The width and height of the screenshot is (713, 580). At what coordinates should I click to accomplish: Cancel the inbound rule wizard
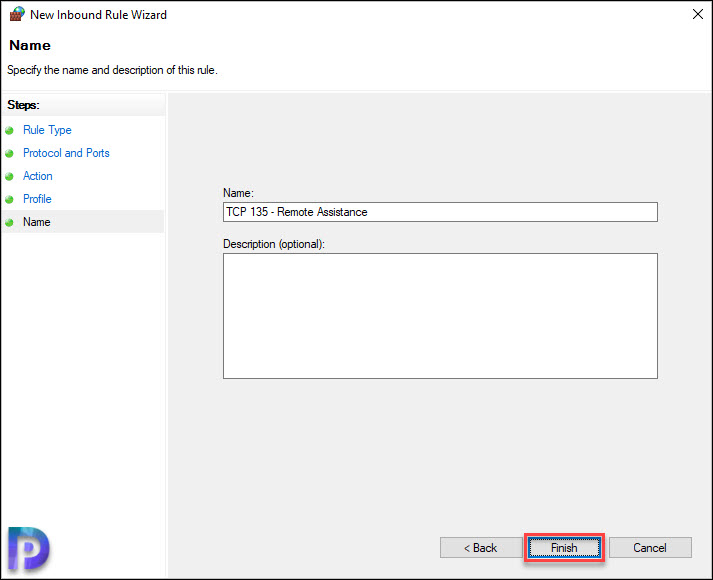650,548
